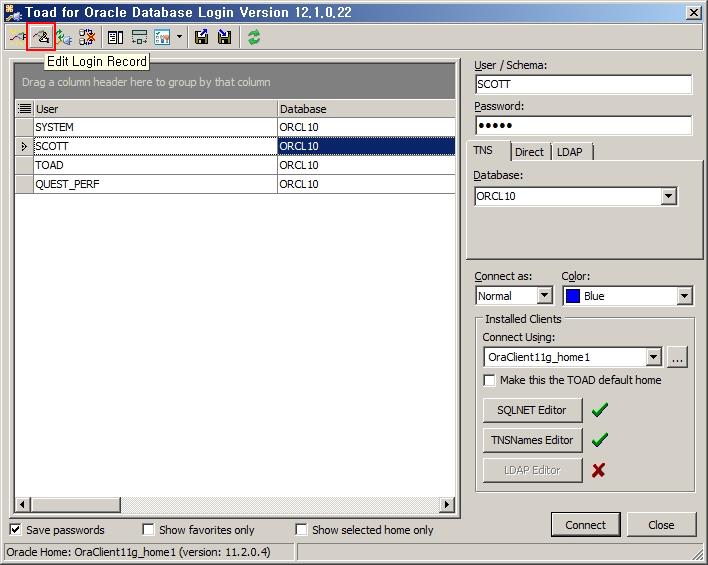The width and height of the screenshot is (708, 565).
Task: Click the Edit Login Record toolbar icon
Action: point(41,37)
